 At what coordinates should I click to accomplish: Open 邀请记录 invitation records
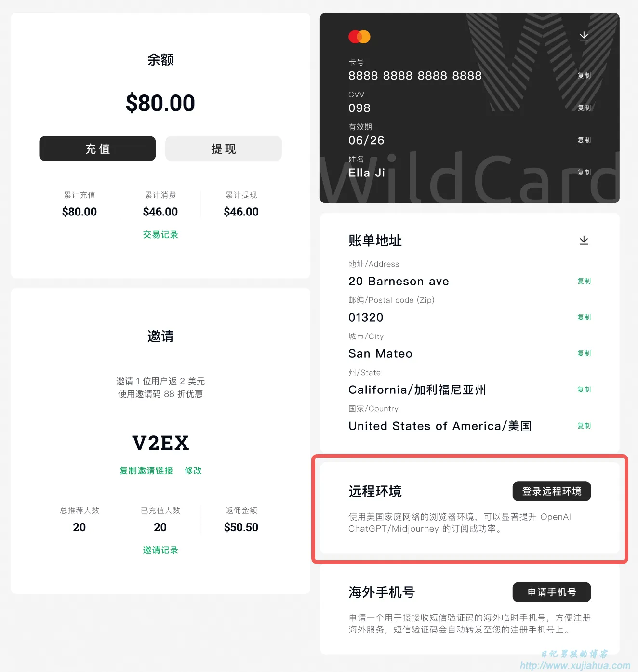(x=160, y=551)
